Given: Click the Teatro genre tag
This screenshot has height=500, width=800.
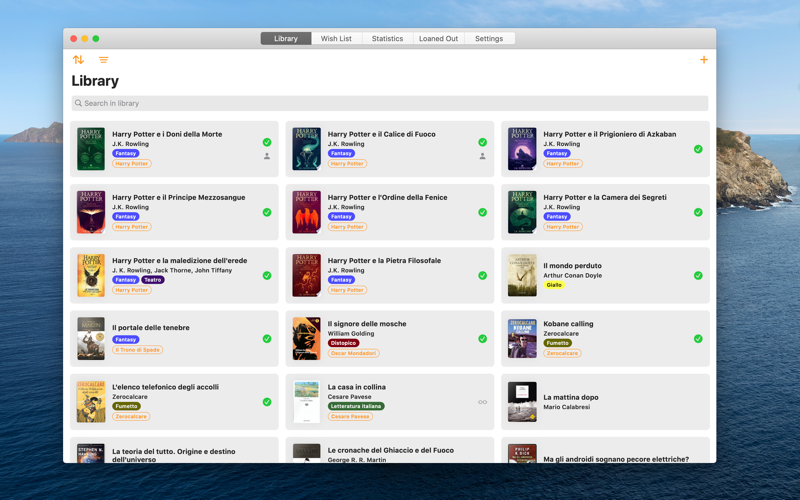Looking at the screenshot, I should (153, 280).
